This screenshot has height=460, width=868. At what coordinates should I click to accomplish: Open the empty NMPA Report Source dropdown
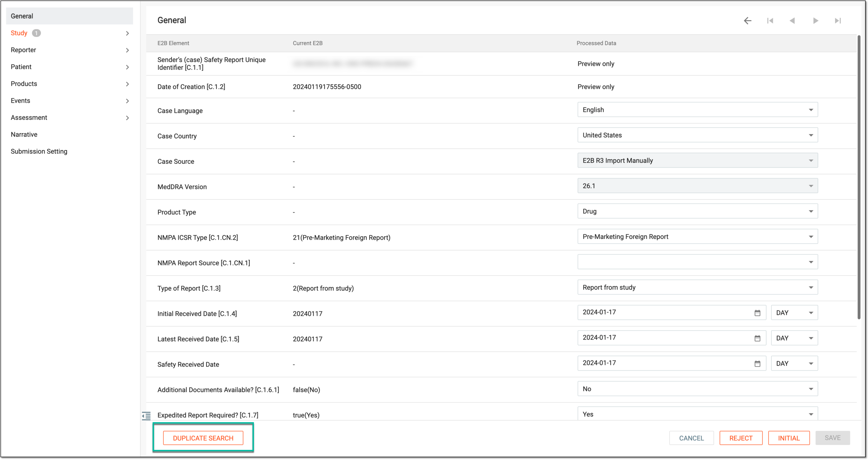point(698,262)
